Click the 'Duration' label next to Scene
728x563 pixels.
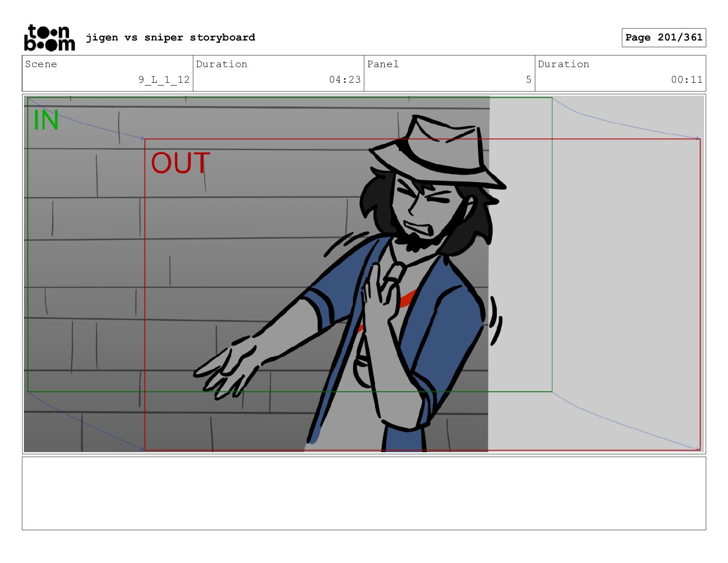tap(222, 64)
